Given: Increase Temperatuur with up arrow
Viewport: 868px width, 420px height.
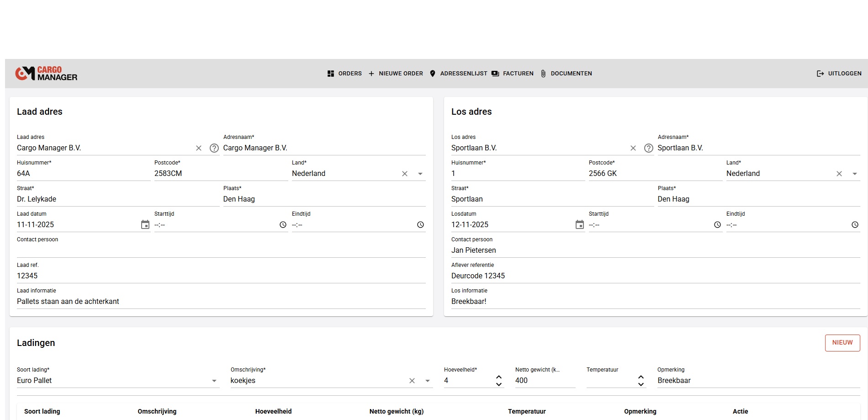Looking at the screenshot, I should [641, 377].
